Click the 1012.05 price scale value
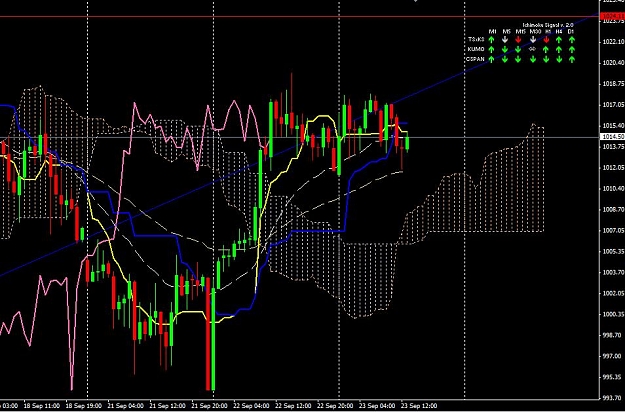Image resolution: width=625 pixels, height=412 pixels. (614, 168)
